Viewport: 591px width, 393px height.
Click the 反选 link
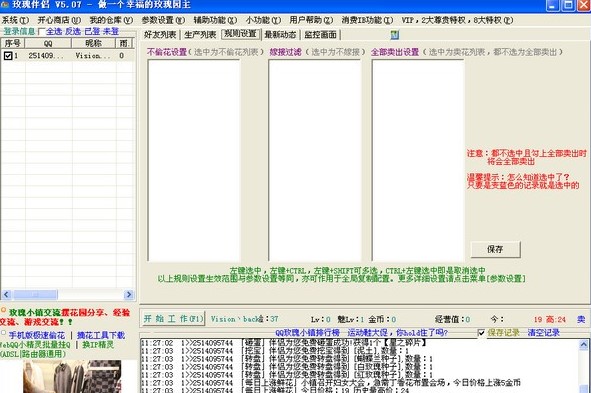[x=73, y=32]
